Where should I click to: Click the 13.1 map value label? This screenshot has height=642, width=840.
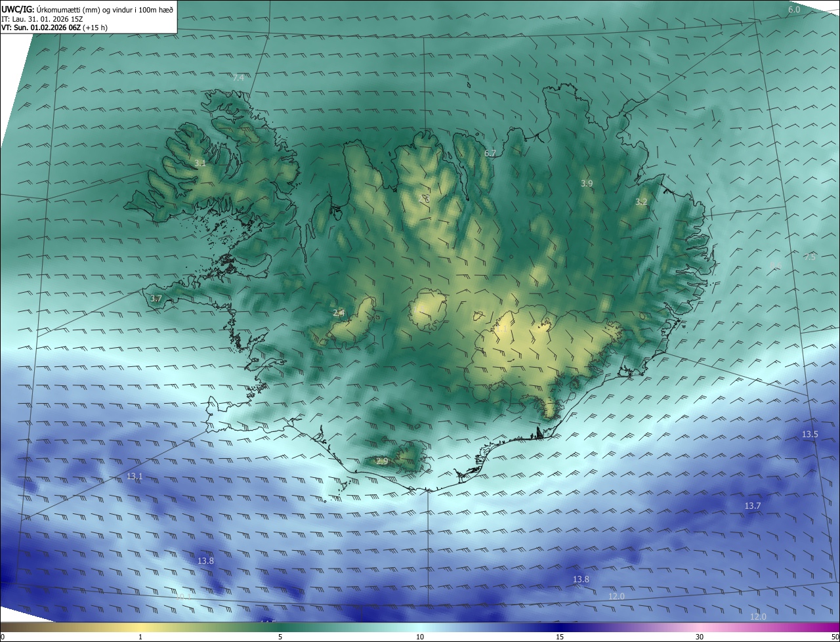[135, 476]
